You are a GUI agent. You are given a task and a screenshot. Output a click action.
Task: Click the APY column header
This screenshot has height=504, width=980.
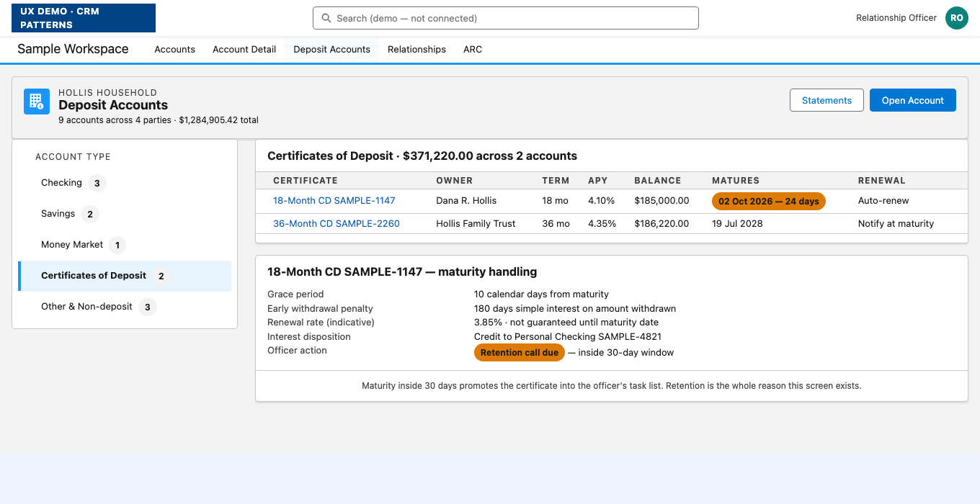click(598, 181)
